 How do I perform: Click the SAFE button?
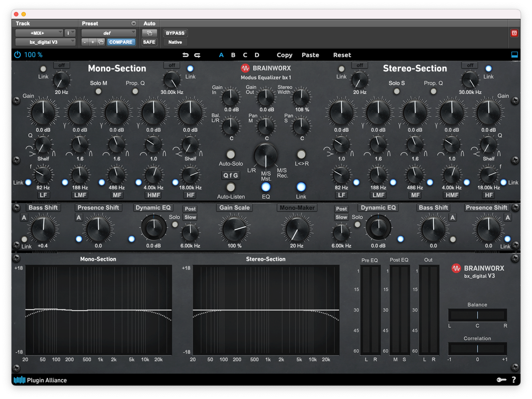(x=149, y=42)
